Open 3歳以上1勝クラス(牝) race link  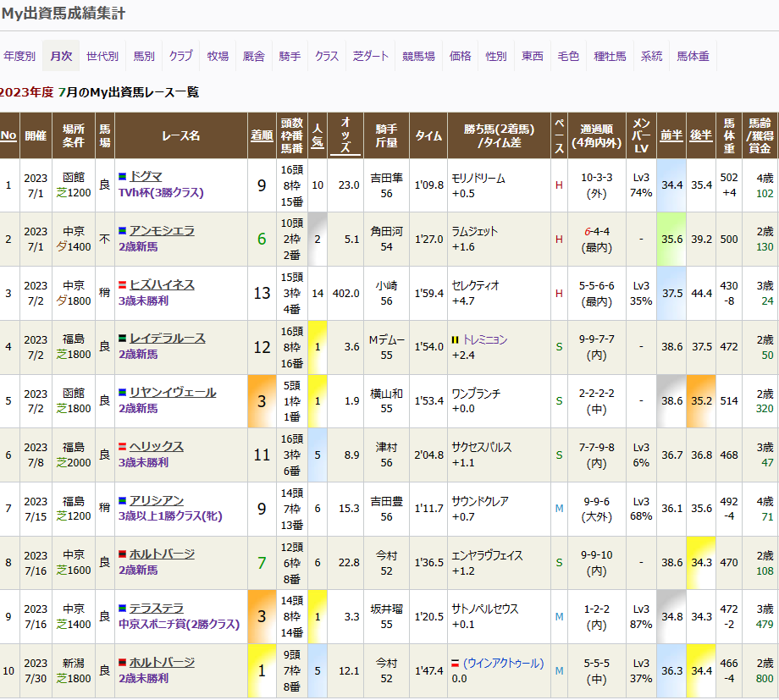tap(170, 516)
